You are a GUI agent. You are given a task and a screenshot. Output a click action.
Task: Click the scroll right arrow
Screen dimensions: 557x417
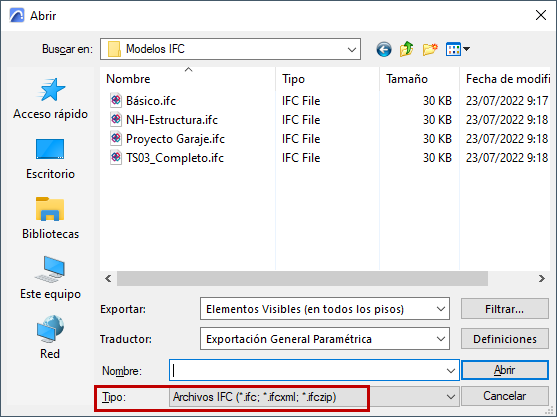[541, 278]
